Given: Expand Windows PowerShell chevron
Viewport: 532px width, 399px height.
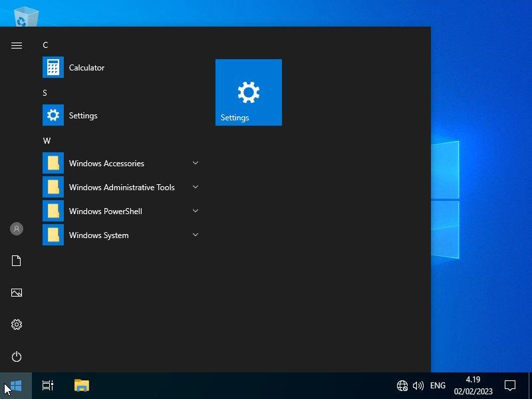Looking at the screenshot, I should tap(196, 211).
